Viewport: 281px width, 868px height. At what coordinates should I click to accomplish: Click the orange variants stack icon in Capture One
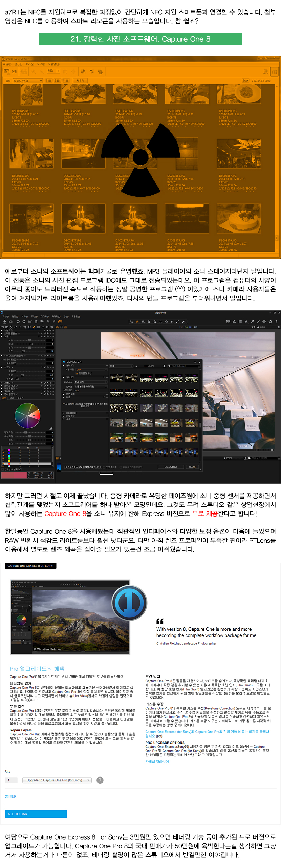click(x=60, y=321)
